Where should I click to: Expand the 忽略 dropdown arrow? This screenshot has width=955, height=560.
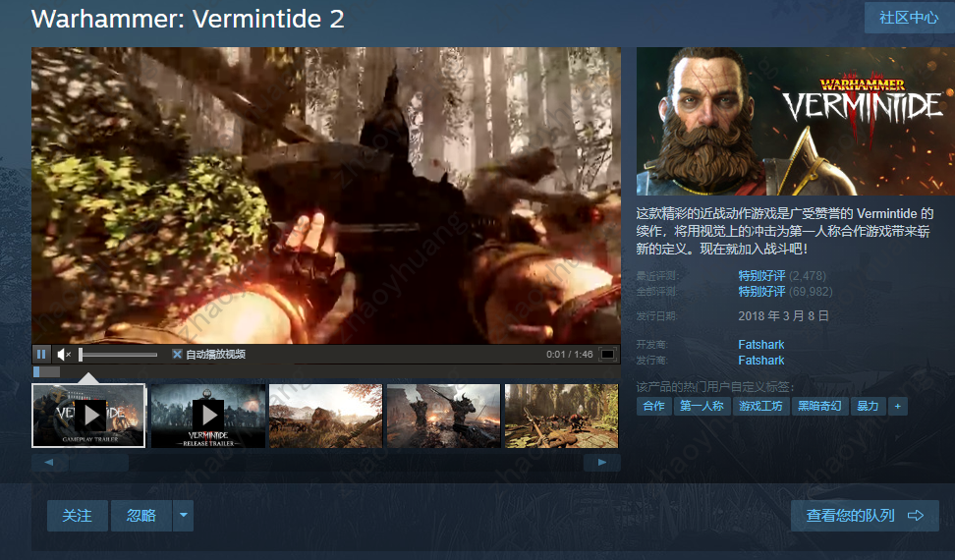[x=184, y=516]
